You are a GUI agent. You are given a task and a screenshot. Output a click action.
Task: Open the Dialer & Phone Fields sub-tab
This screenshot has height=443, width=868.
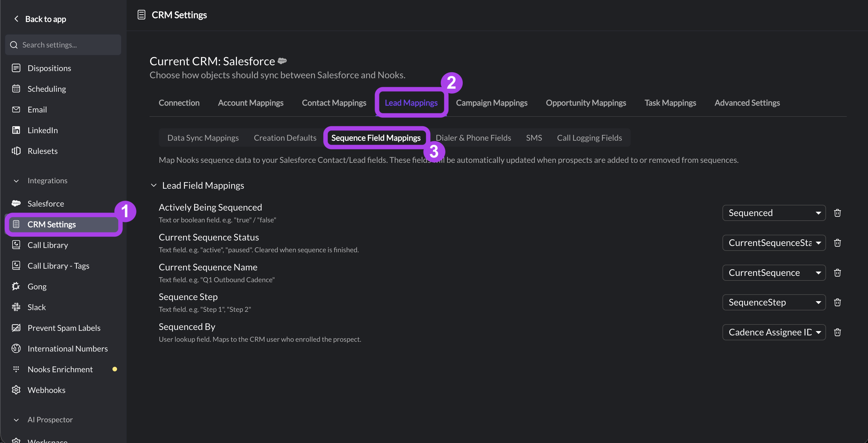click(473, 138)
